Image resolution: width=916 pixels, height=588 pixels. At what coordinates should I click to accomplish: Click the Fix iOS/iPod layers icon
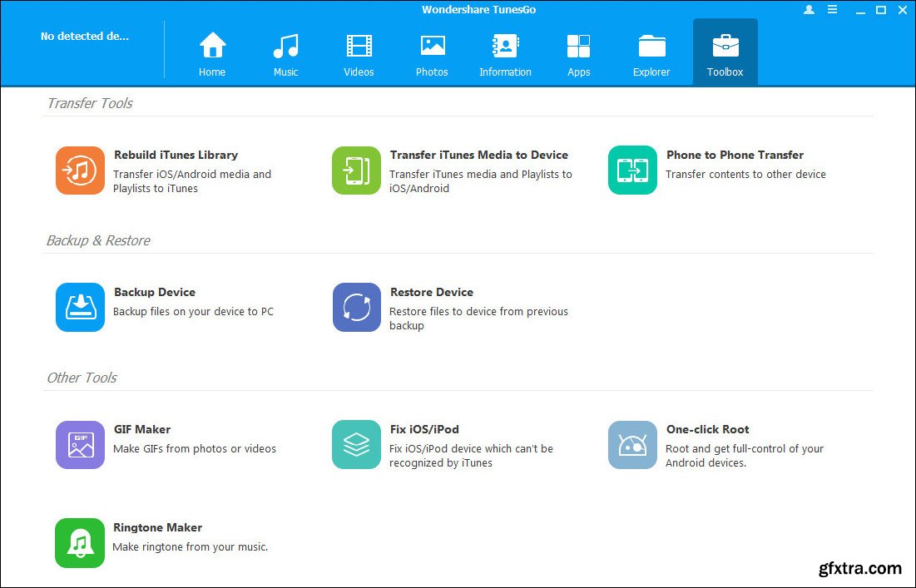[356, 445]
